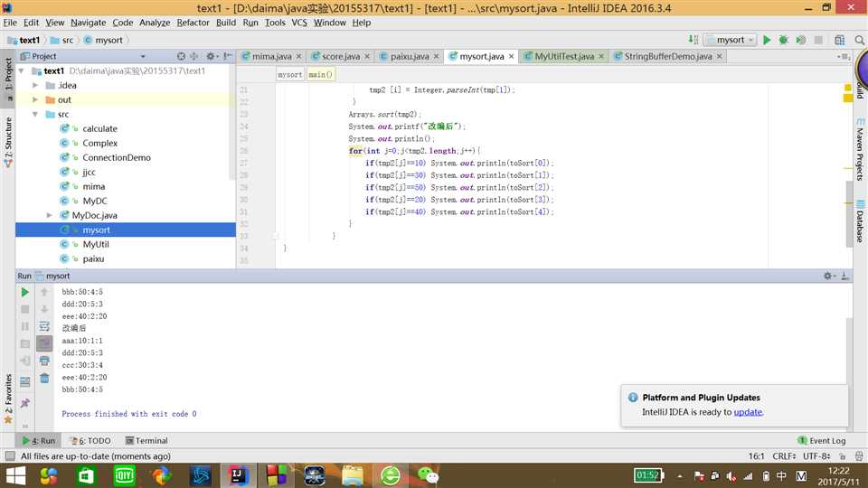Toggle read-only lock in status bar
Screen dimensions: 868x488
click(842, 455)
